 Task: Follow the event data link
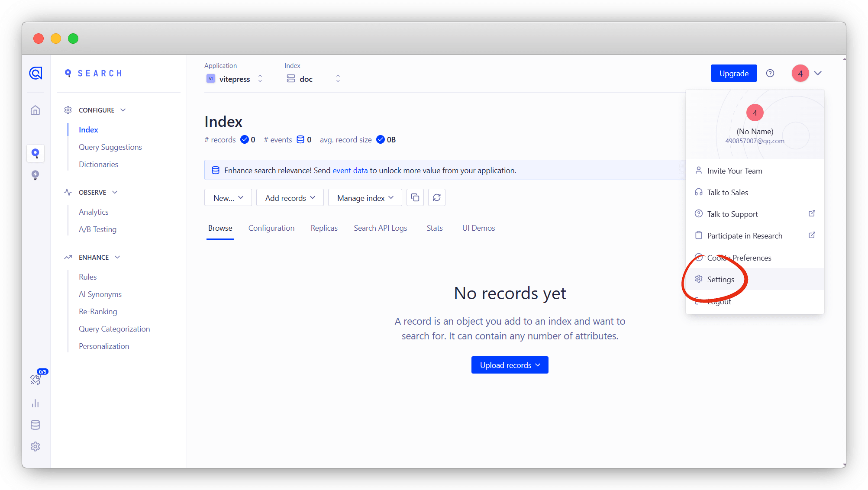350,171
